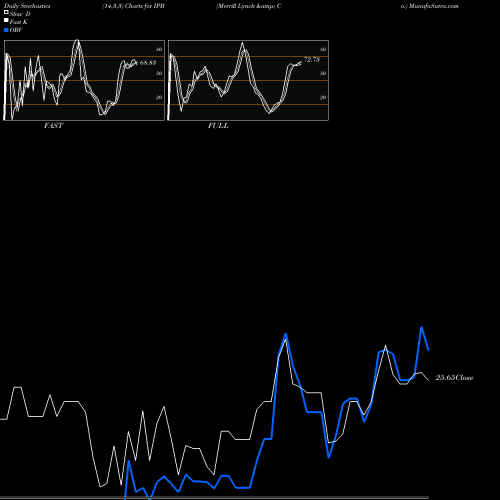Viewport: 500px width, 500px height.
Task: Click the 68.83 value in FAST chart
Action: coord(148,63)
